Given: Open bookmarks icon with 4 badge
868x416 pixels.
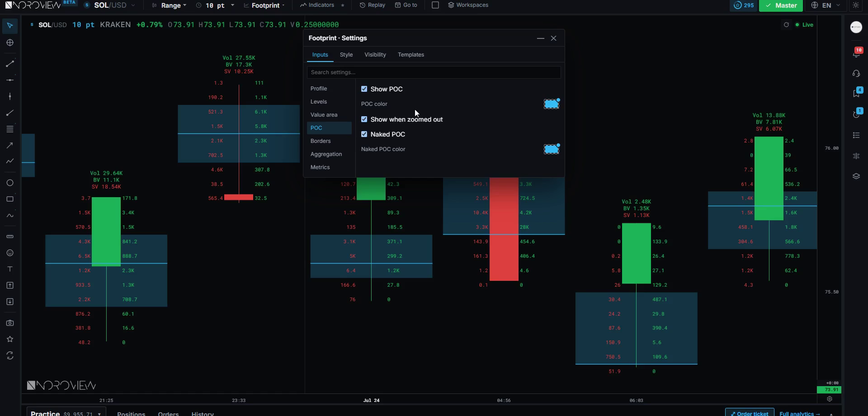Looking at the screenshot, I should pos(856,93).
